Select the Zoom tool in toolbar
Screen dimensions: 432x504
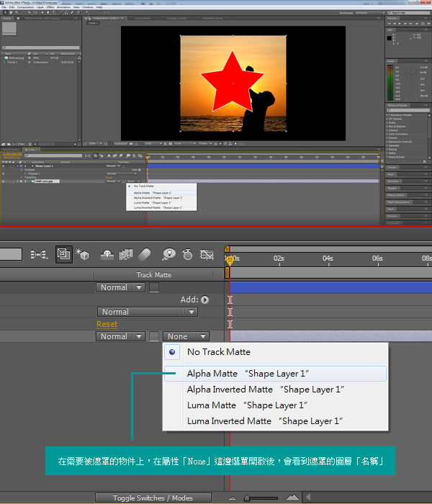pyautogui.click(x=17, y=12)
